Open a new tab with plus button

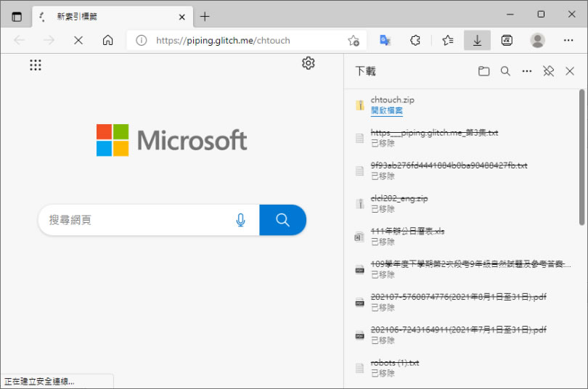coord(205,17)
